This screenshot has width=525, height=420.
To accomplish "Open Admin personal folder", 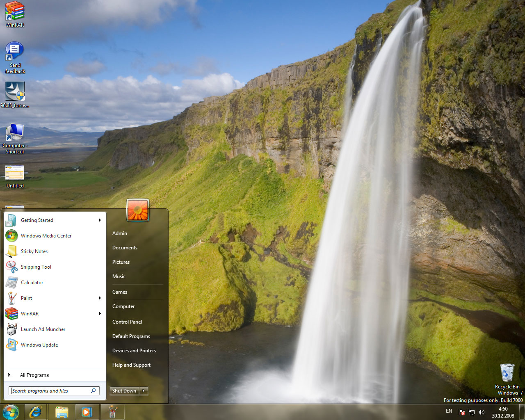I will (x=120, y=233).
